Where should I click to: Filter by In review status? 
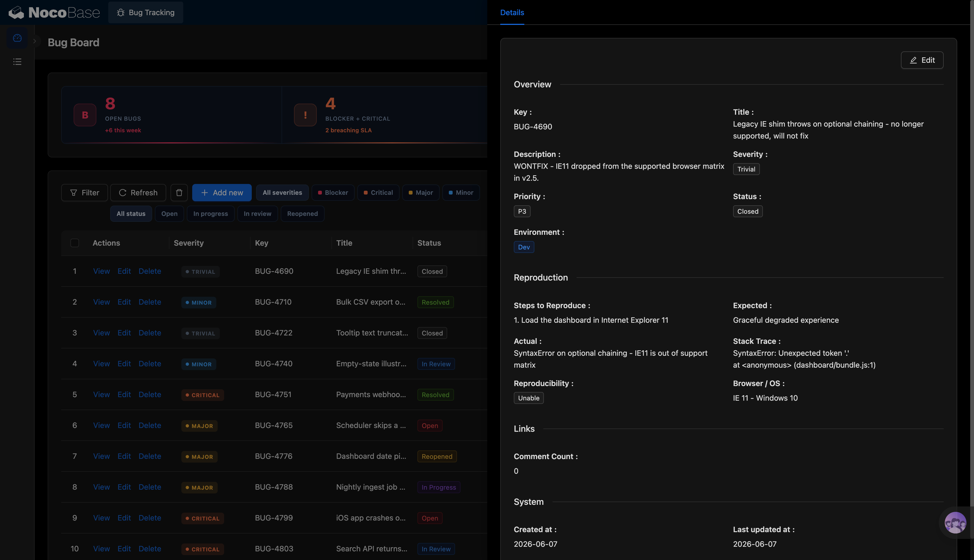point(257,214)
